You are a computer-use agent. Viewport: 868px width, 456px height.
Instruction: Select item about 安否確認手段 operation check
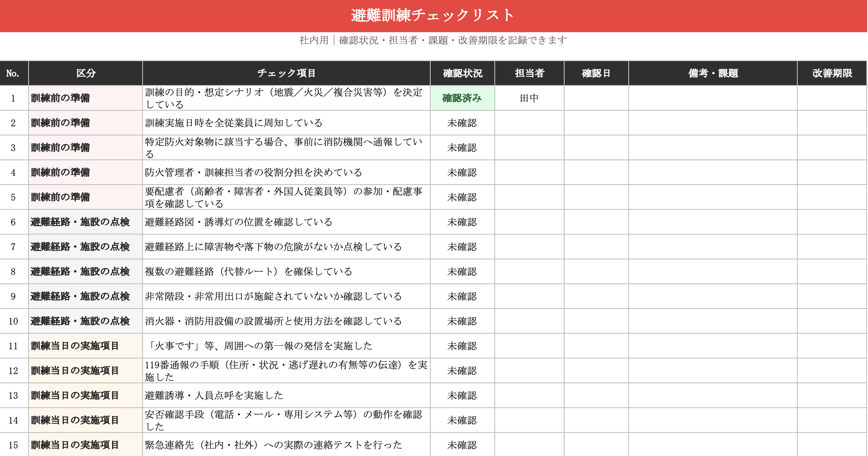286,420
